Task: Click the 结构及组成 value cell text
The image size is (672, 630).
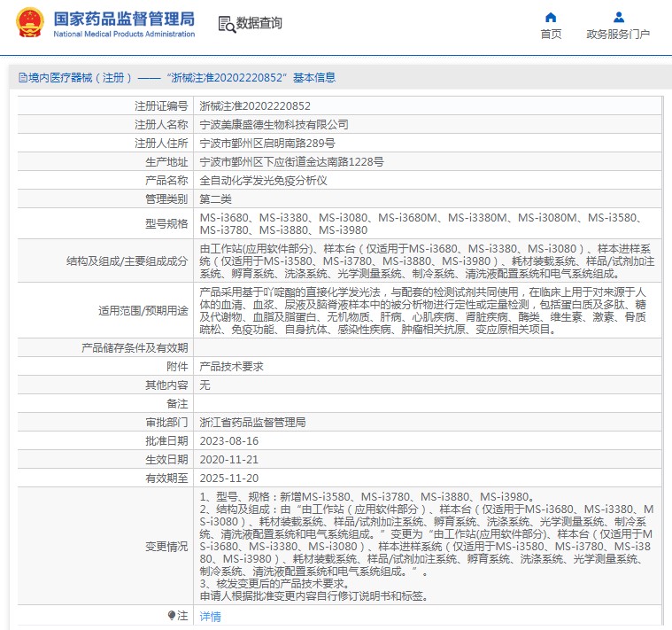Action: (x=427, y=261)
